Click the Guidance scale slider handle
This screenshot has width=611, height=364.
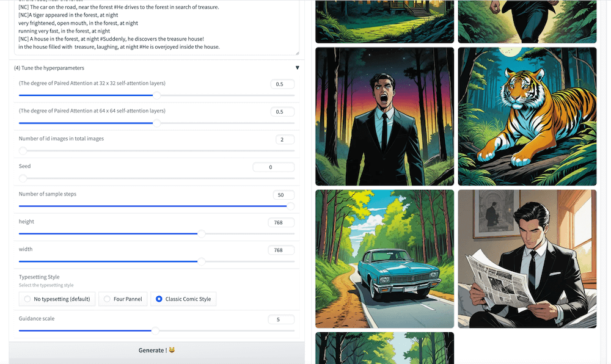[x=155, y=330]
